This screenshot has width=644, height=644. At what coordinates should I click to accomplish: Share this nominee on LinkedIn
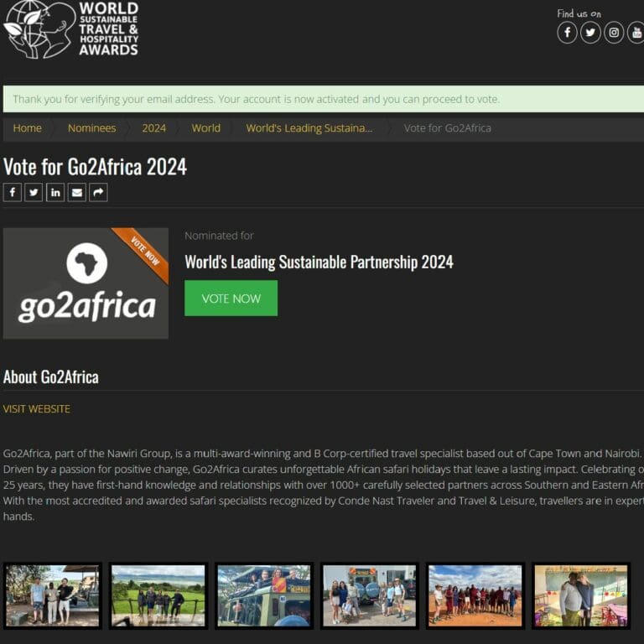point(55,192)
